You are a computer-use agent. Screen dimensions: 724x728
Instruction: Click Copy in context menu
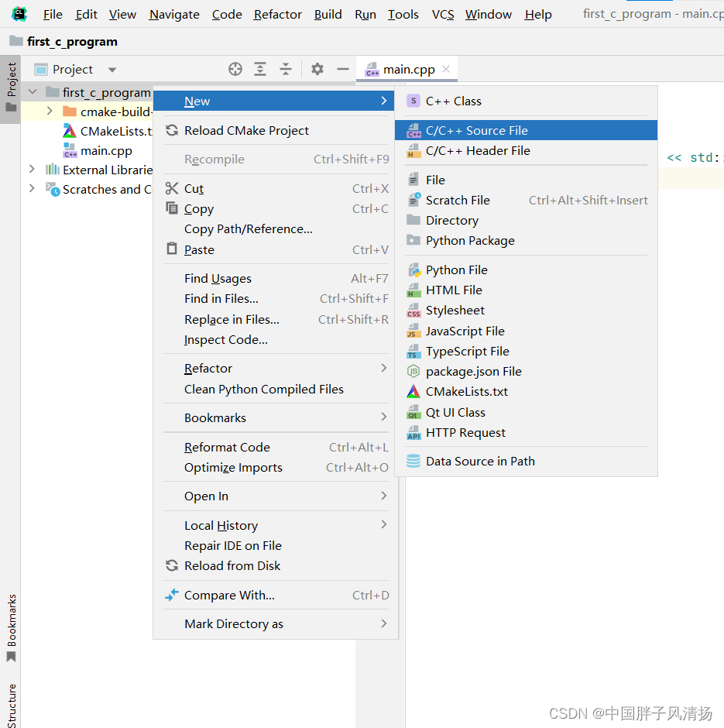pyautogui.click(x=276, y=209)
